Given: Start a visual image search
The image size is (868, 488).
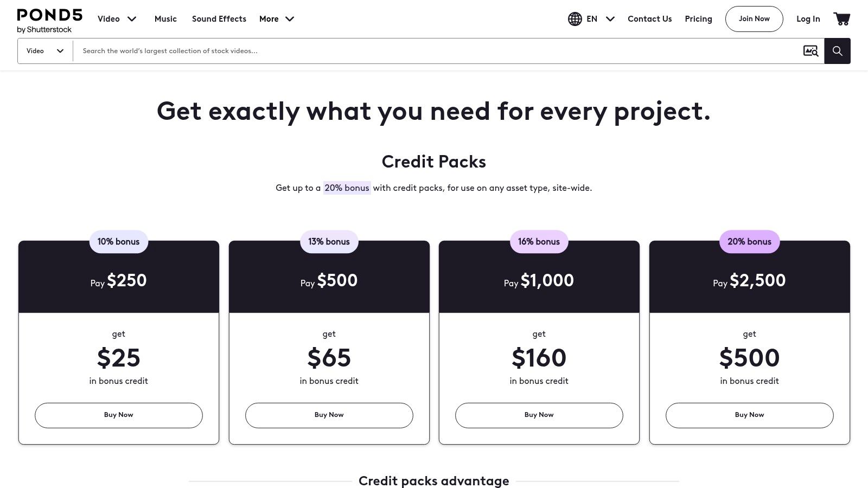Looking at the screenshot, I should tap(810, 51).
